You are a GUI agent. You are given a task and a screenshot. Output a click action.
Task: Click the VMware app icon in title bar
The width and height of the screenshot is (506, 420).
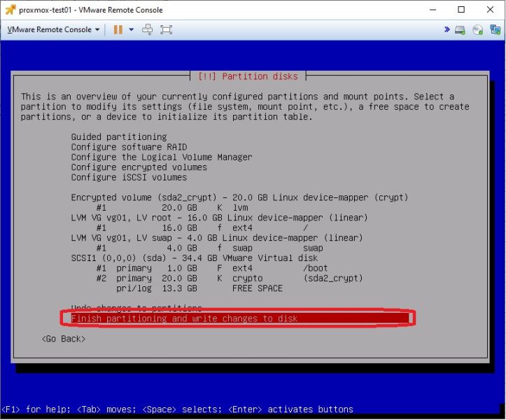10,10
